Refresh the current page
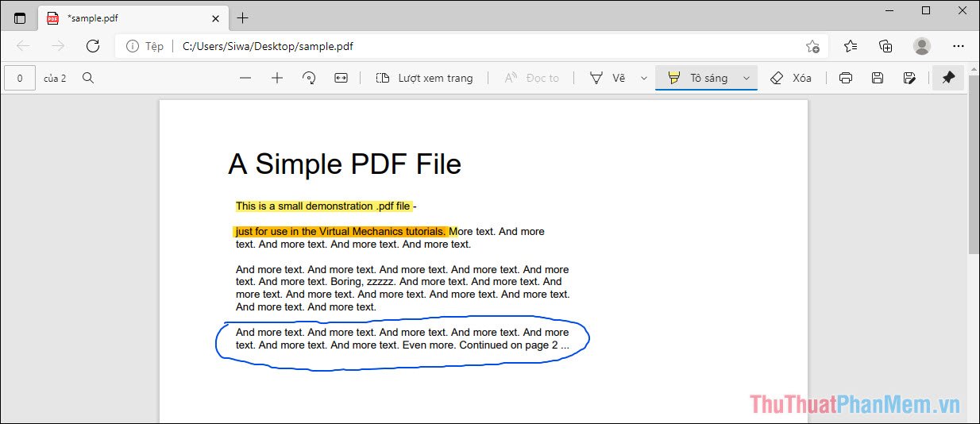Viewport: 980px width, 424px height. (x=93, y=46)
